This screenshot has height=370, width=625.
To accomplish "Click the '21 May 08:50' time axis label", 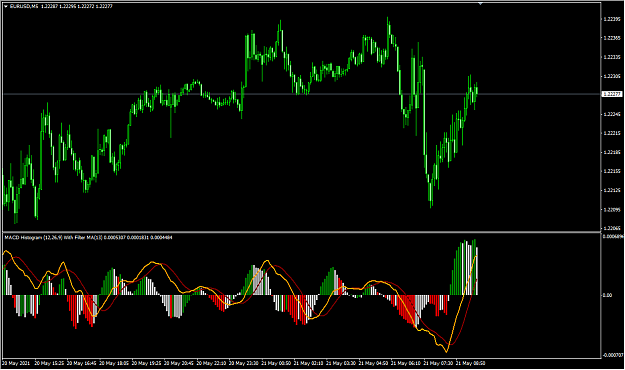I will (x=471, y=363).
